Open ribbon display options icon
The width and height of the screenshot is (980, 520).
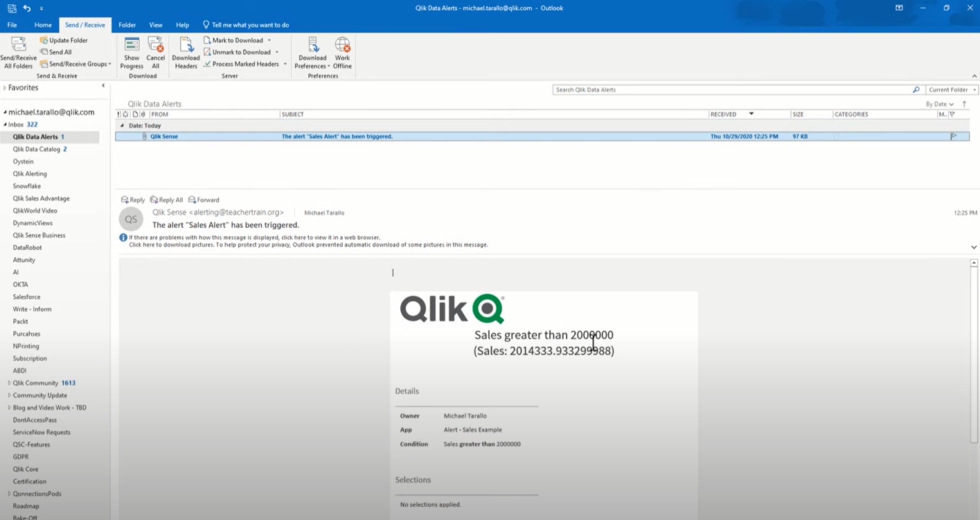coord(899,8)
